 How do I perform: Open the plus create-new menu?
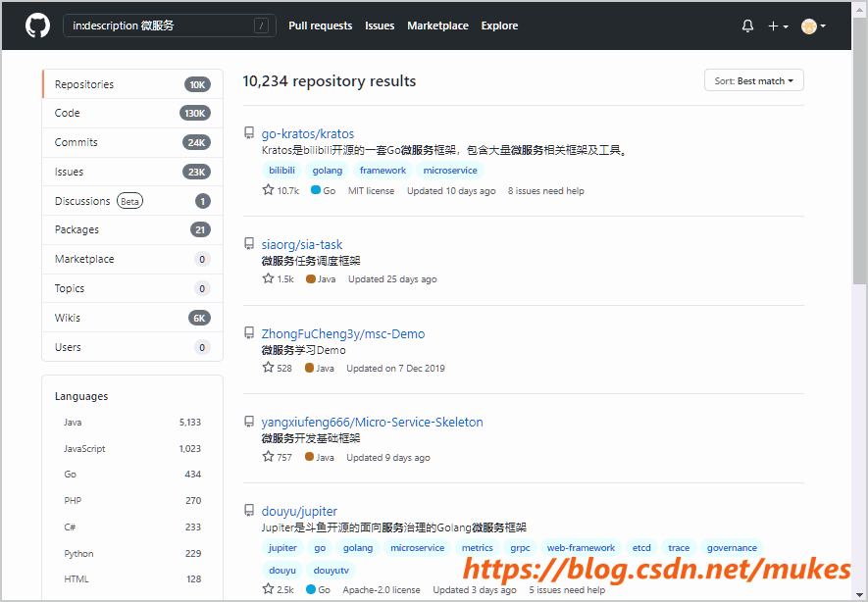(778, 26)
